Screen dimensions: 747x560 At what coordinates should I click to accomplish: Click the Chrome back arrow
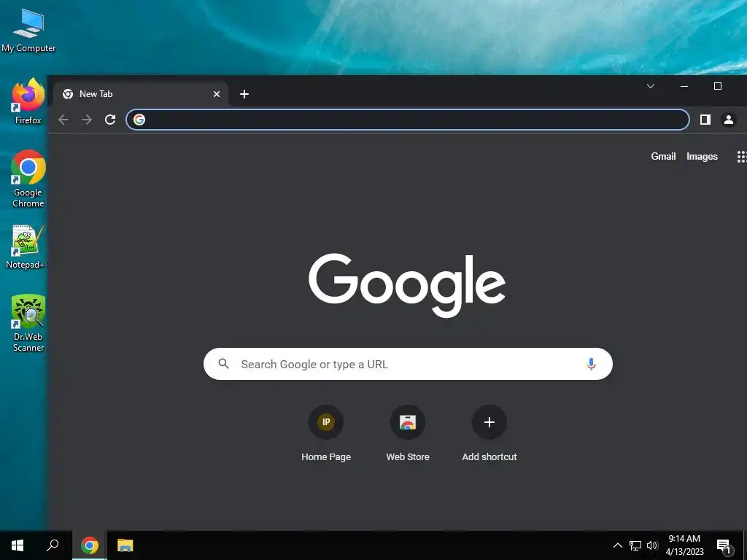pos(63,120)
